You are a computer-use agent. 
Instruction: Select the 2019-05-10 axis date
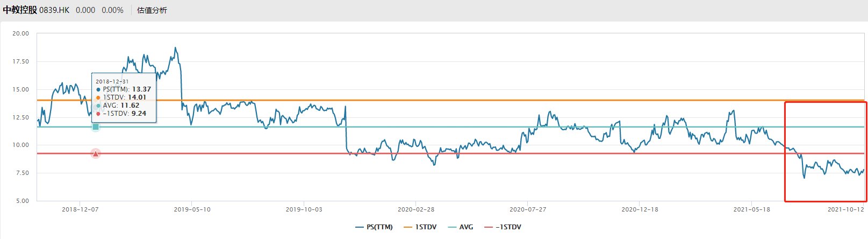coord(192,209)
